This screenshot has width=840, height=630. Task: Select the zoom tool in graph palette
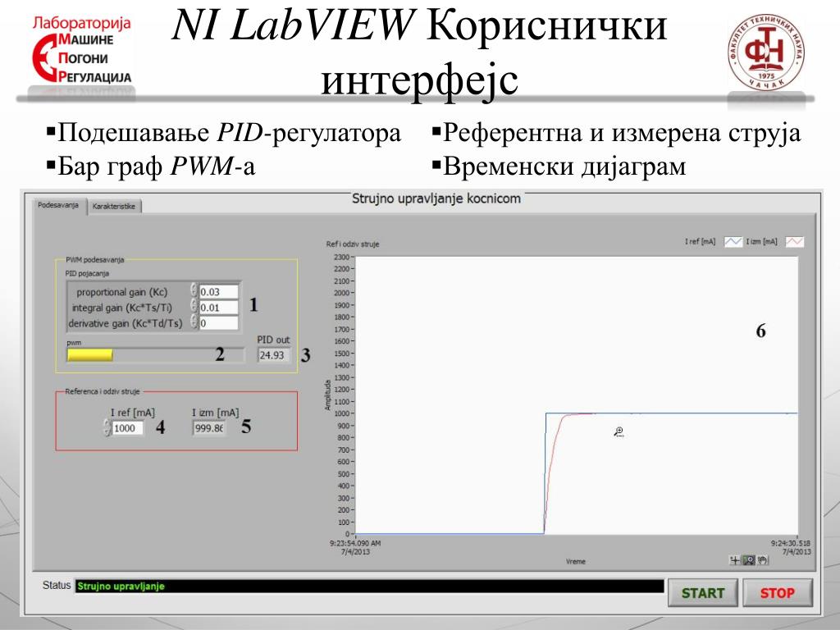pyautogui.click(x=749, y=560)
